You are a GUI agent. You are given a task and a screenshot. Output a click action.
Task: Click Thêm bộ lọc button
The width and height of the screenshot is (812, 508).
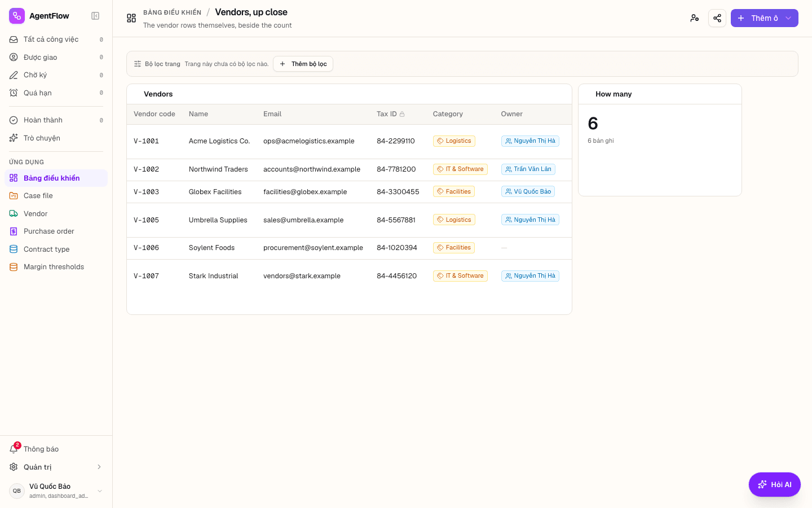click(303, 64)
